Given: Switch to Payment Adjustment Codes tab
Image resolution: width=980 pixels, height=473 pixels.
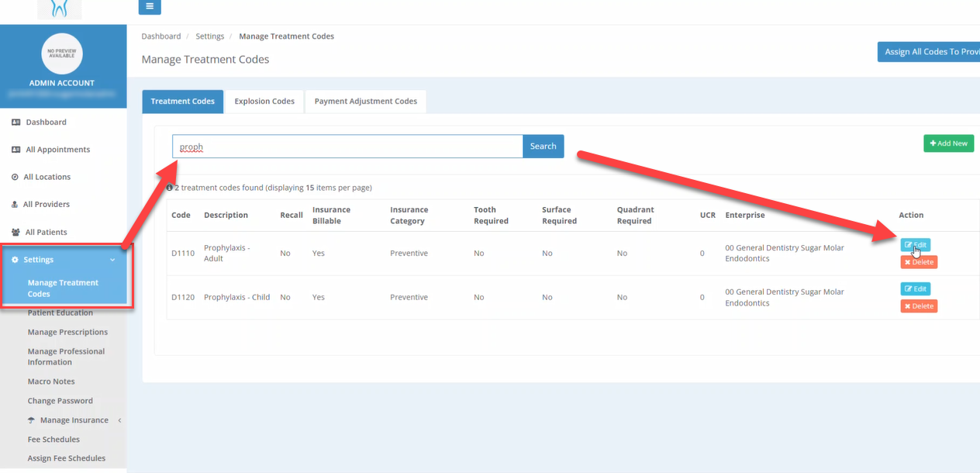Looking at the screenshot, I should [365, 102].
